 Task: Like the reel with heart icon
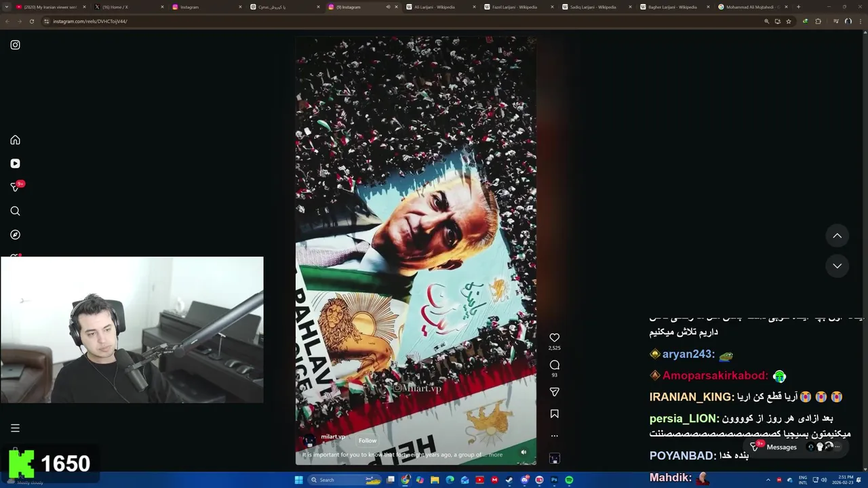click(x=554, y=338)
